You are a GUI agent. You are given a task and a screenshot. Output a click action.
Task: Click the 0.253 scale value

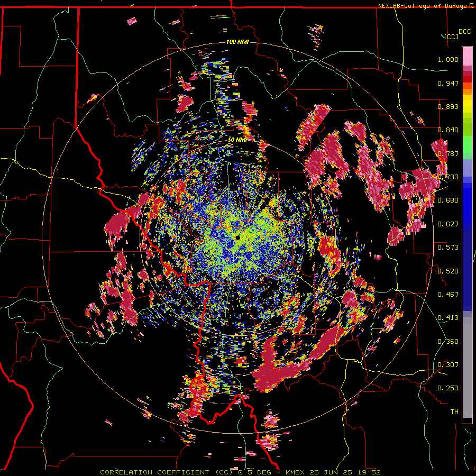448,388
